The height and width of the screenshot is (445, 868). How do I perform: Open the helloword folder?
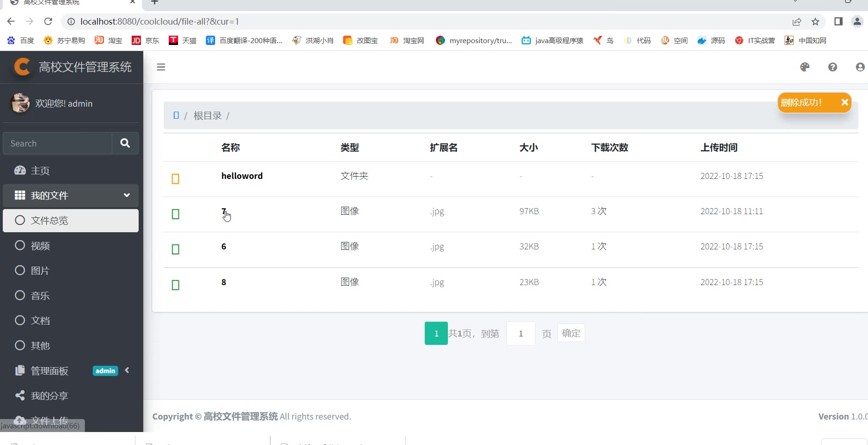tap(242, 176)
